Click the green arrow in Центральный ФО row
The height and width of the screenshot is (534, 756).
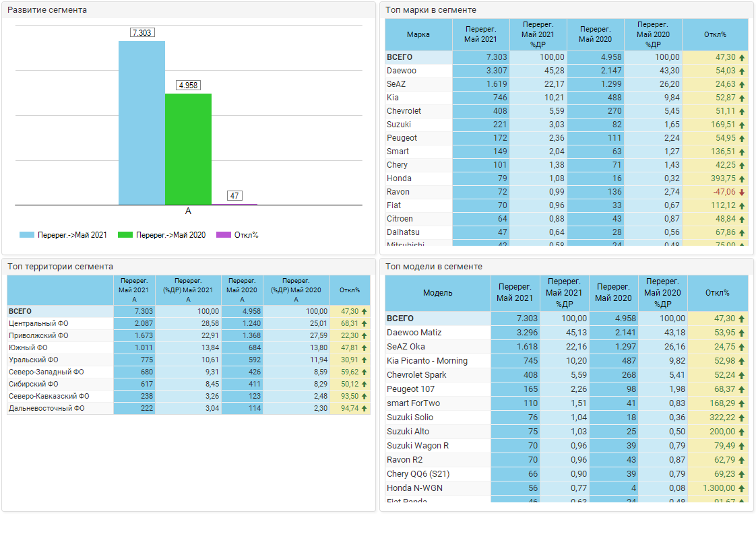[365, 323]
